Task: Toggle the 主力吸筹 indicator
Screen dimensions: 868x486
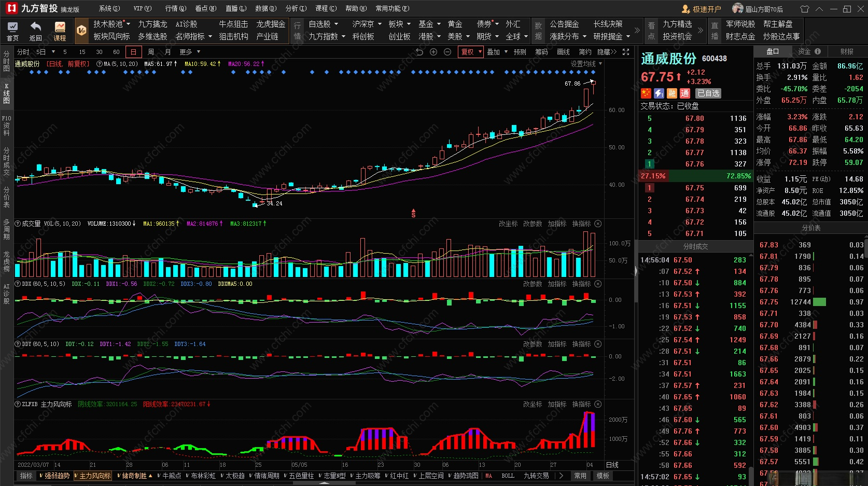Action: pyautogui.click(x=366, y=476)
